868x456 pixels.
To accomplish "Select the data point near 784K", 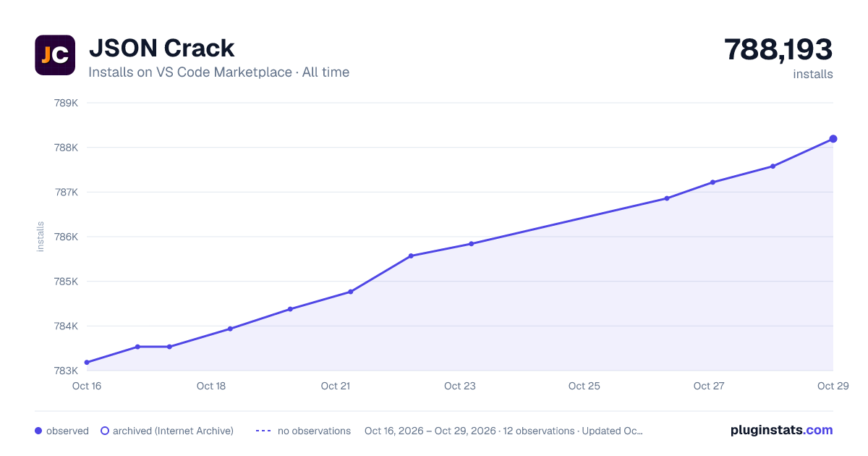I will (230, 329).
